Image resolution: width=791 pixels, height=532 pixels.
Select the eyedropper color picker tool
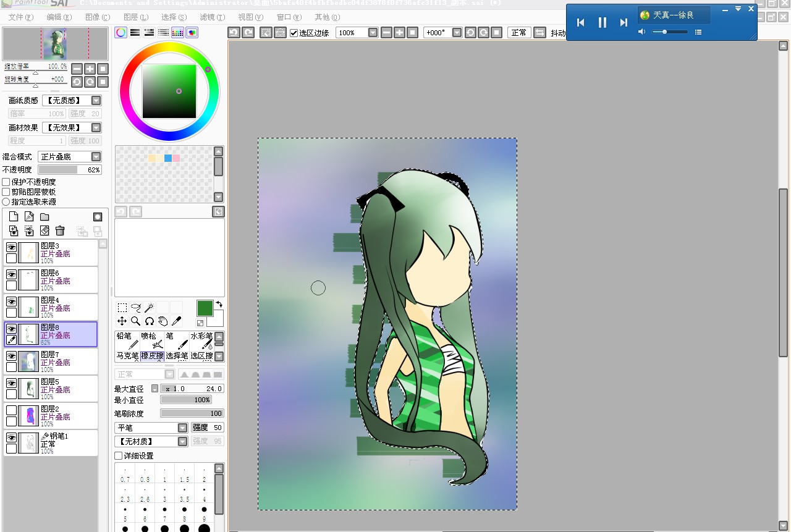pyautogui.click(x=176, y=321)
